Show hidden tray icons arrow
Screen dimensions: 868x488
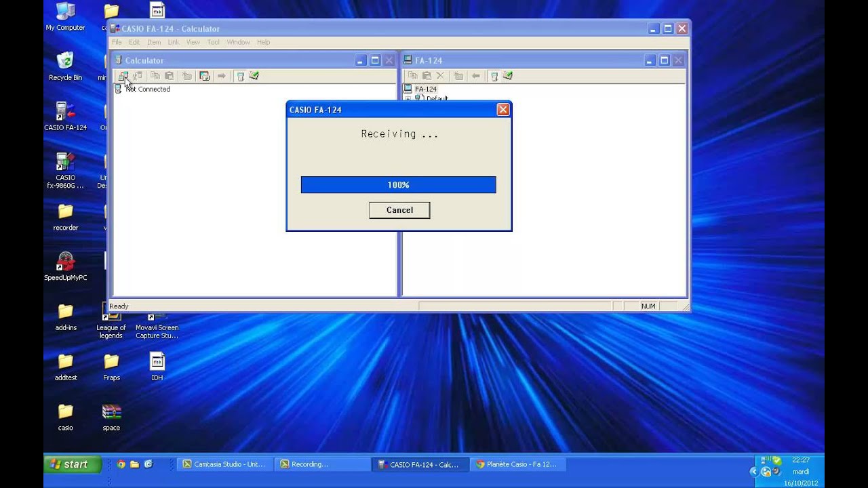(x=753, y=471)
